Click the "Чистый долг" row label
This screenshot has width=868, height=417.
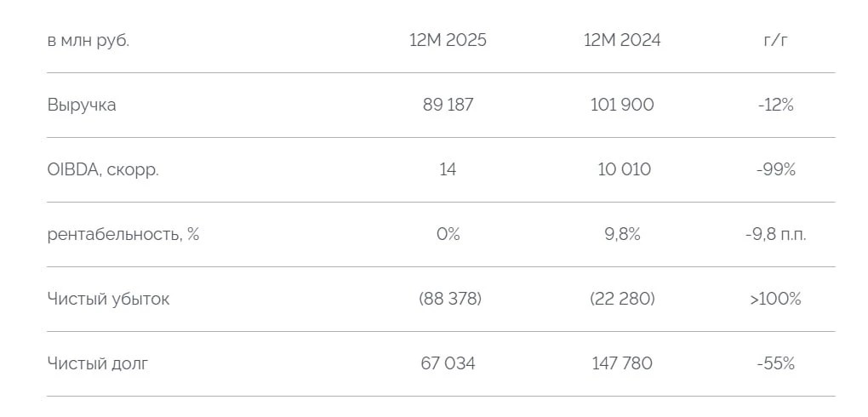[x=97, y=364]
